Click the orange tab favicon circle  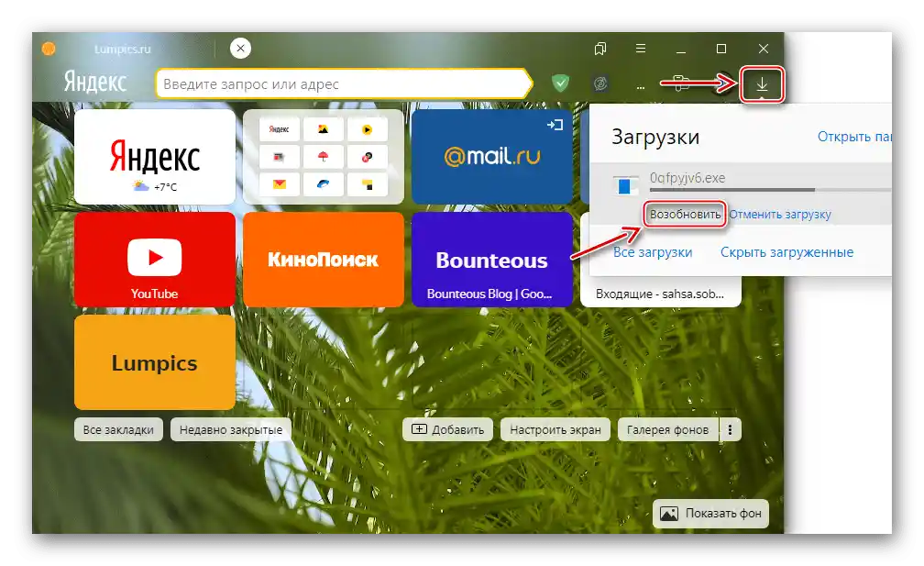[49, 49]
